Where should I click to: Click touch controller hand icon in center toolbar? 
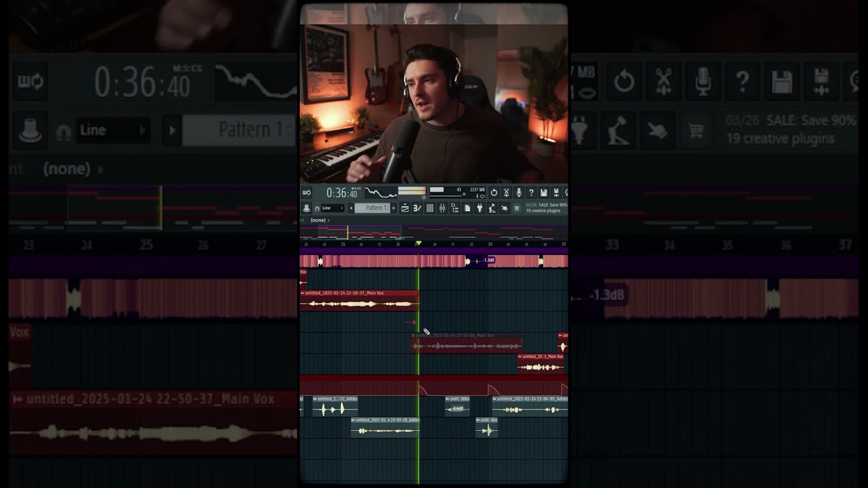point(505,208)
